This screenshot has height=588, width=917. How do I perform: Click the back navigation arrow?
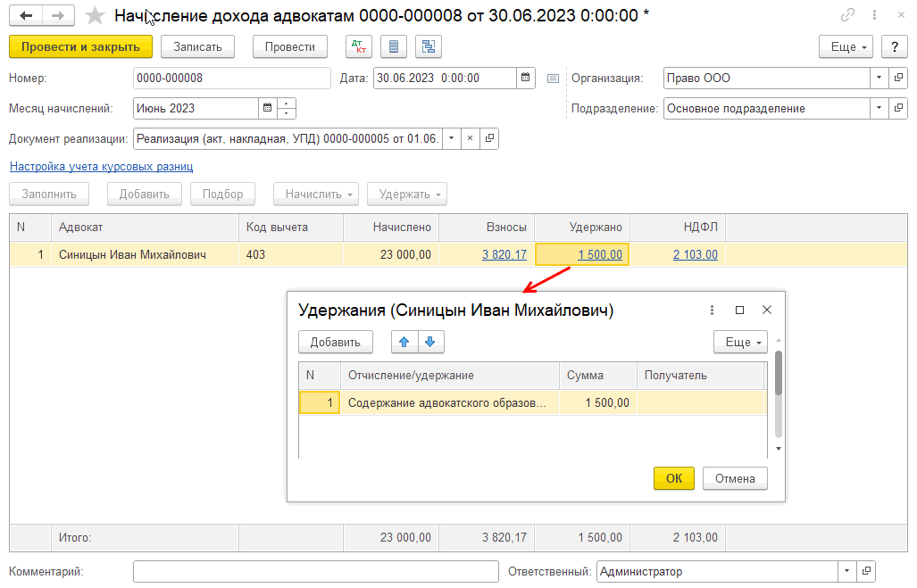pos(26,16)
